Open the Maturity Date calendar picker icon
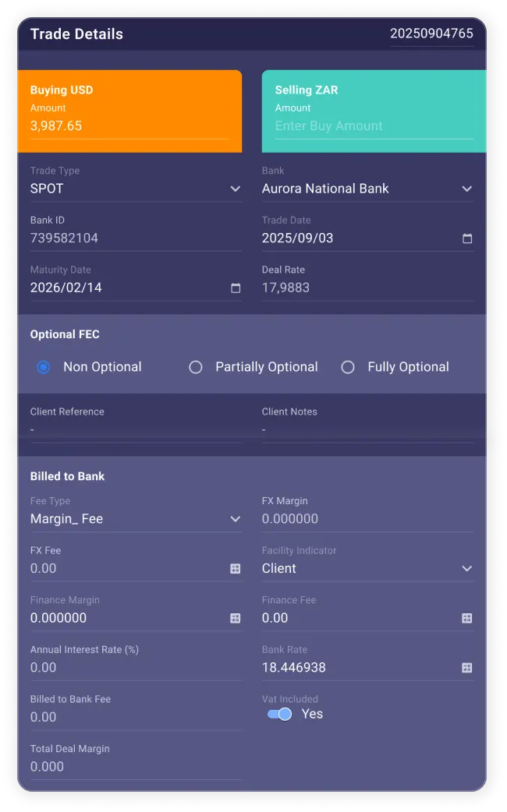 coord(236,288)
